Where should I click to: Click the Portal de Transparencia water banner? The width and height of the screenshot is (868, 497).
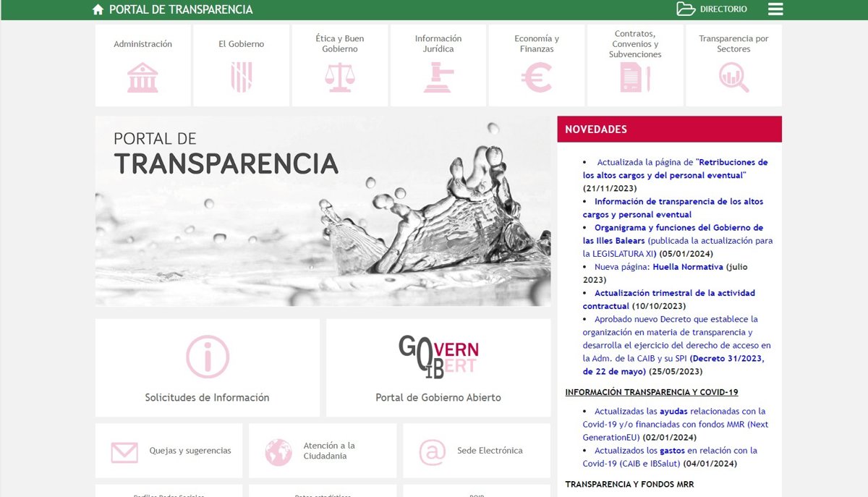[x=323, y=211]
